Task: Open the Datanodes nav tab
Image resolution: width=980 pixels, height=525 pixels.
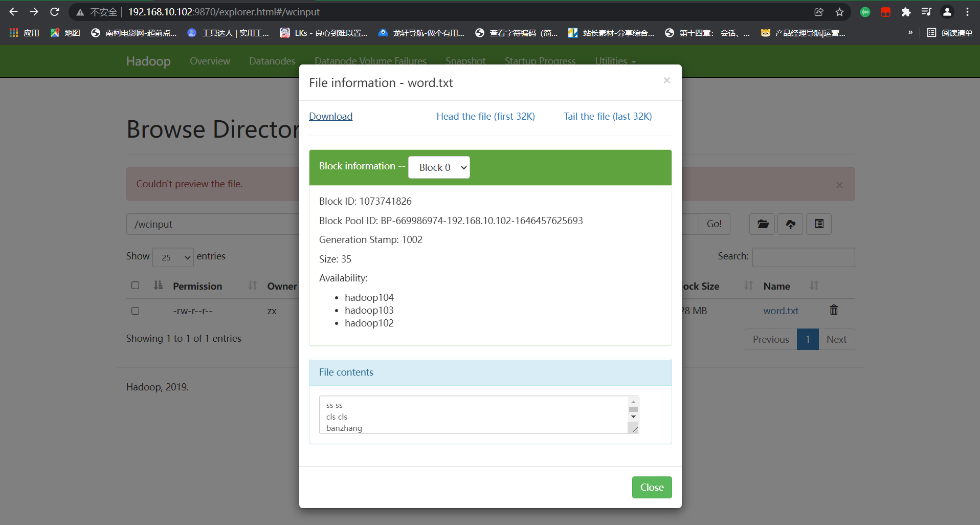Action: (x=272, y=61)
